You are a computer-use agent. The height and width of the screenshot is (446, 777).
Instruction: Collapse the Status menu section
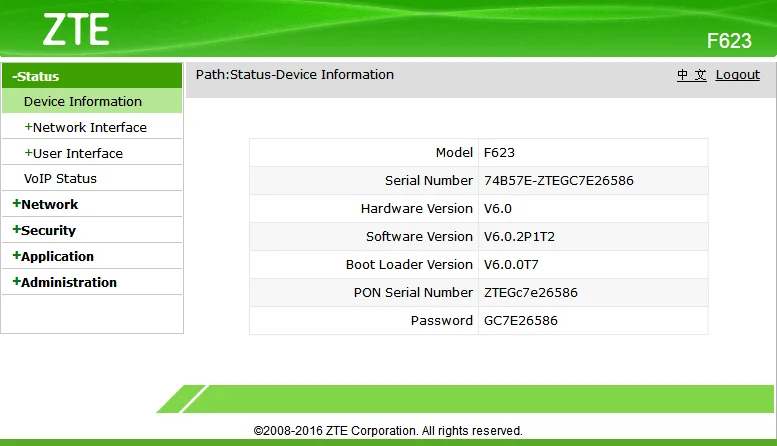(x=92, y=76)
